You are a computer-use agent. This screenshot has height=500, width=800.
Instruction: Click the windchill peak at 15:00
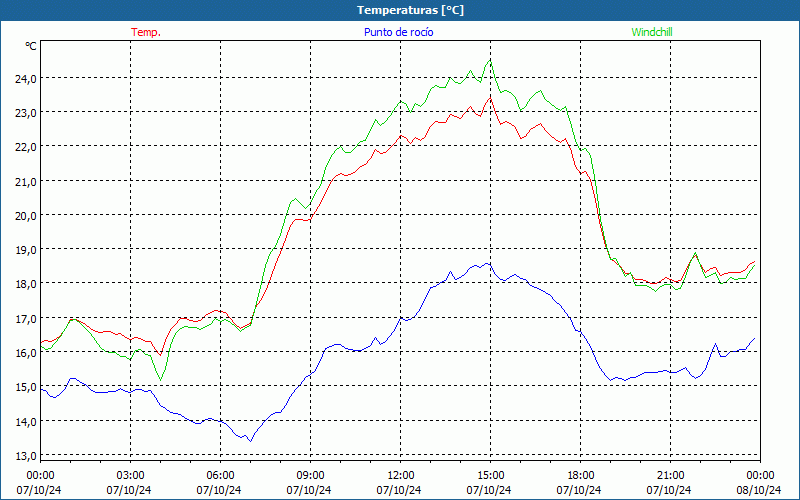[490, 60]
